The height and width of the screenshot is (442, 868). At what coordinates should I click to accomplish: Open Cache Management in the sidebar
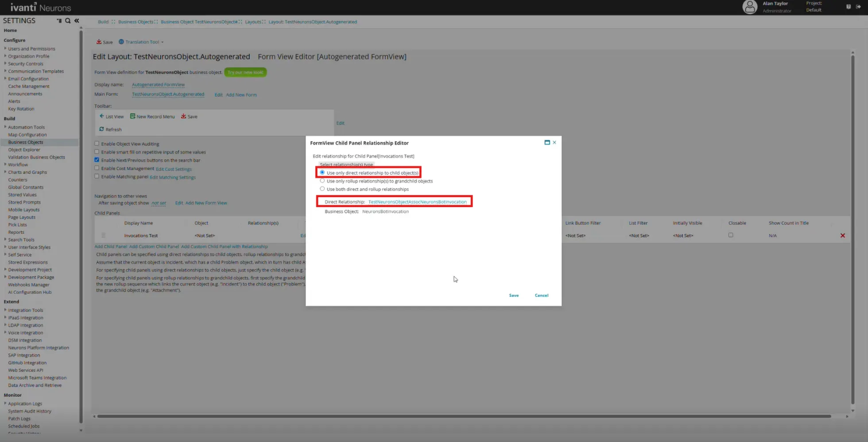(x=29, y=86)
